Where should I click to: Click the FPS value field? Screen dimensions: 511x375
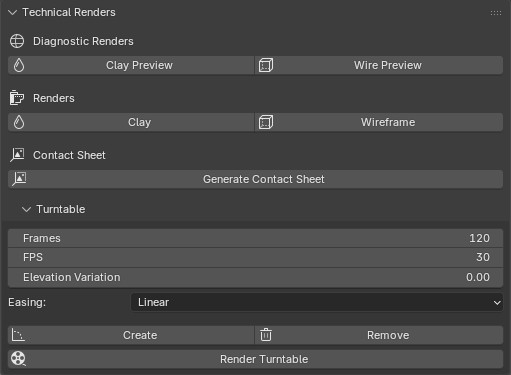(x=255, y=257)
